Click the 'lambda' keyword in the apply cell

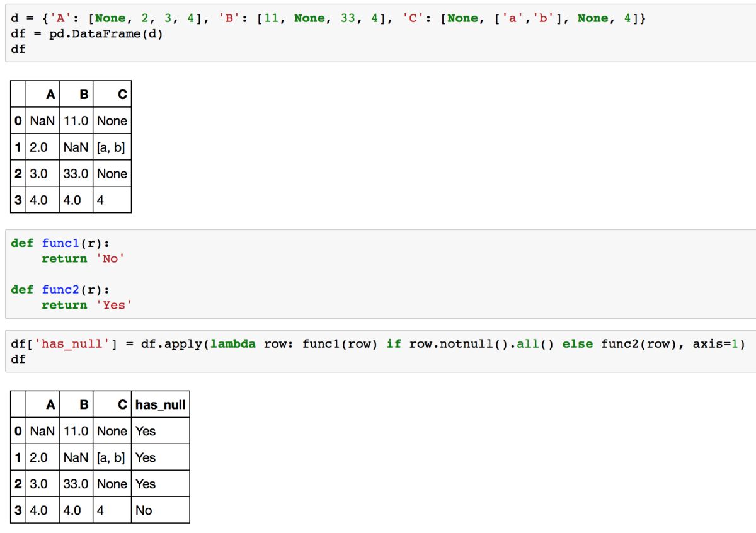233,344
